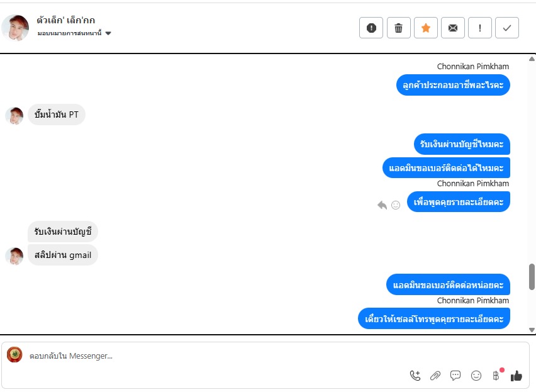Open emoji picker in reply box
536x392 pixels.
476,376
